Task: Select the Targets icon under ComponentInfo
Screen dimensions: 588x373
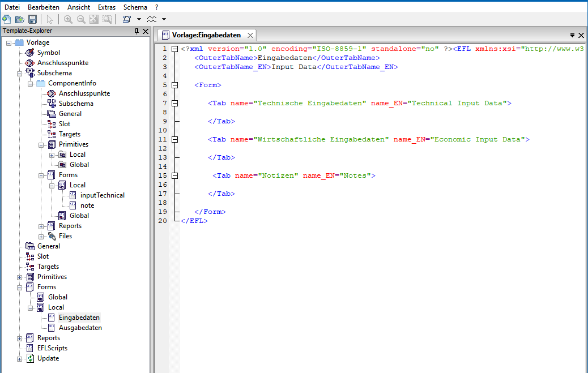Action: (52, 134)
